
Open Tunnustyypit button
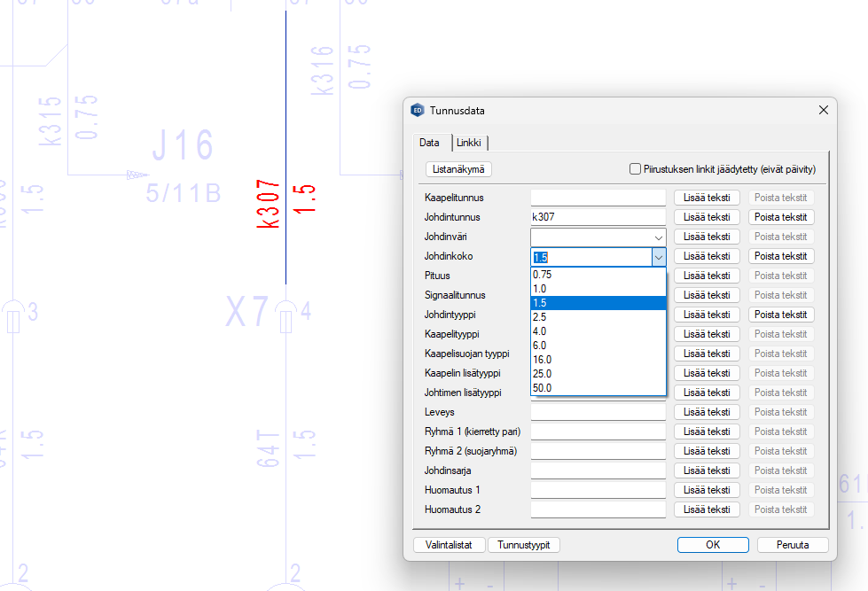click(x=524, y=545)
